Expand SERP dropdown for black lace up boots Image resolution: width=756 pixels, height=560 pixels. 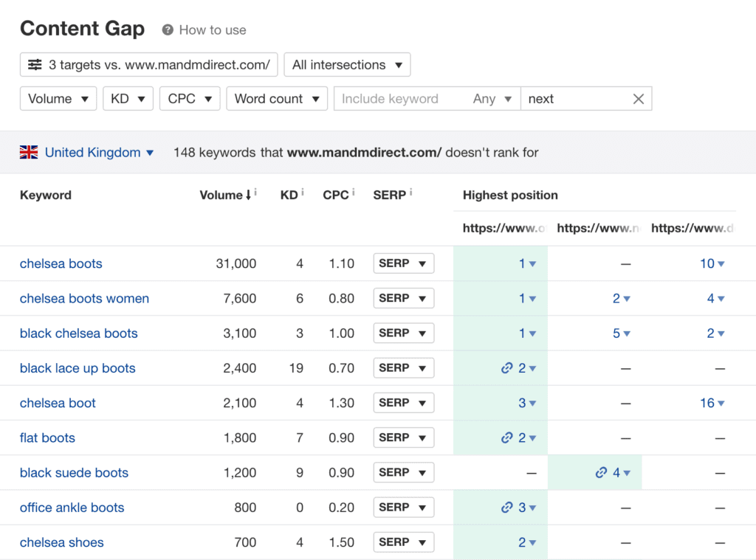[x=404, y=368]
